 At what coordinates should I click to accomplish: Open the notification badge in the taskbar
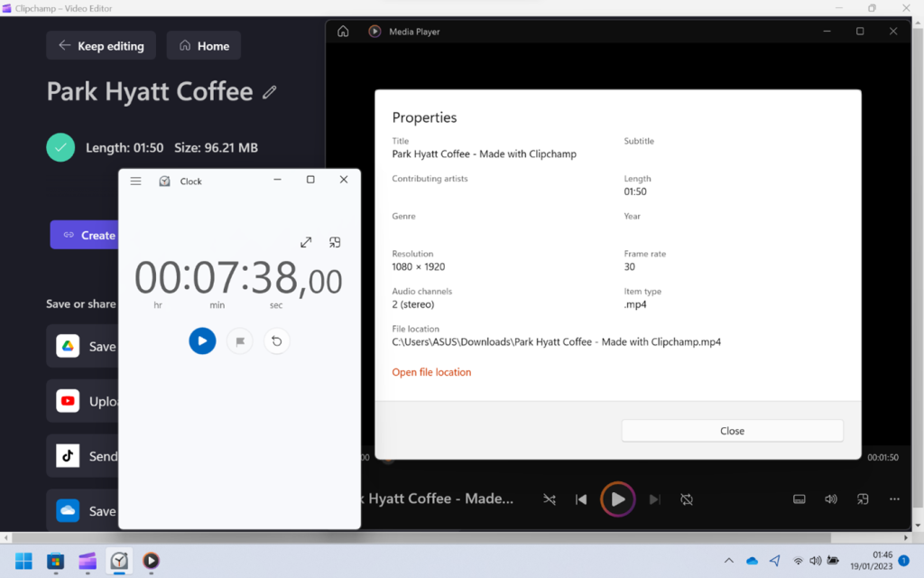coord(904,561)
